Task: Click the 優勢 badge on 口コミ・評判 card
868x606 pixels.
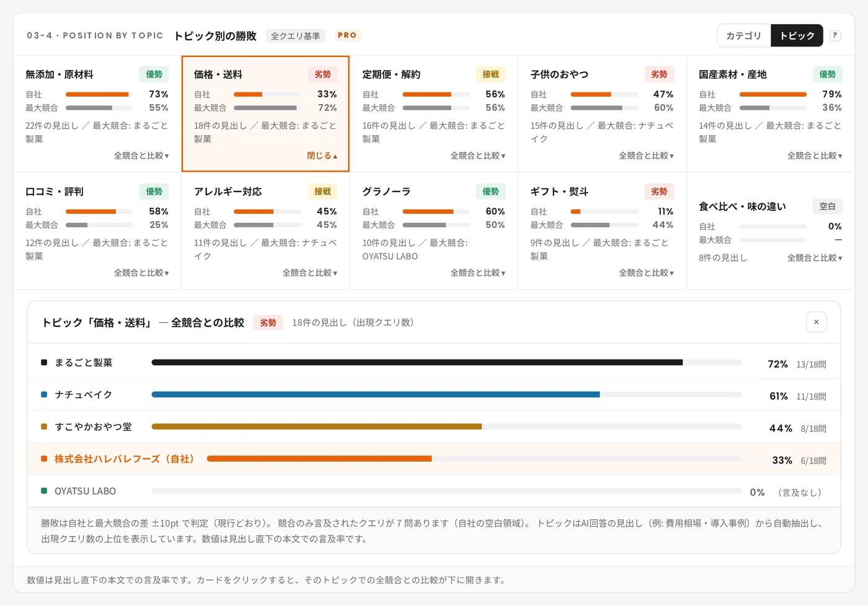Action: pyautogui.click(x=154, y=191)
